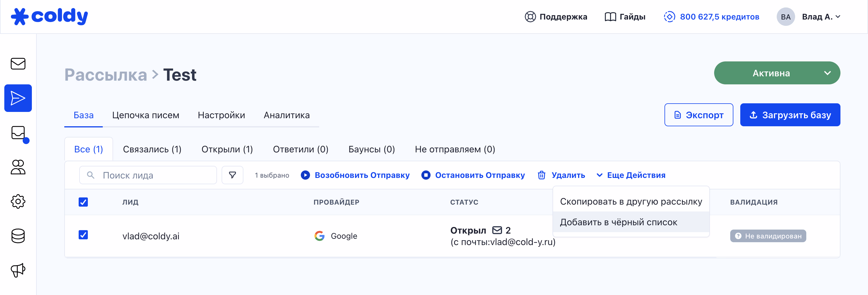This screenshot has height=295, width=868.
Task: Open the inbox tray sidebar icon
Action: (x=18, y=133)
